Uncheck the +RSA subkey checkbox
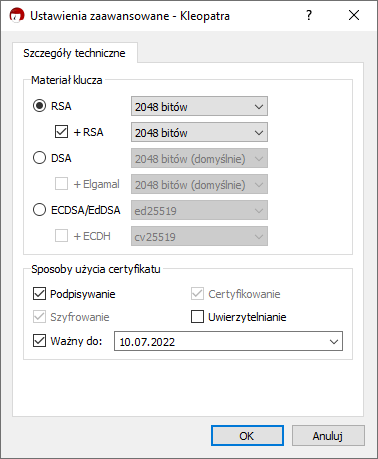378x459 pixels. pyautogui.click(x=61, y=132)
